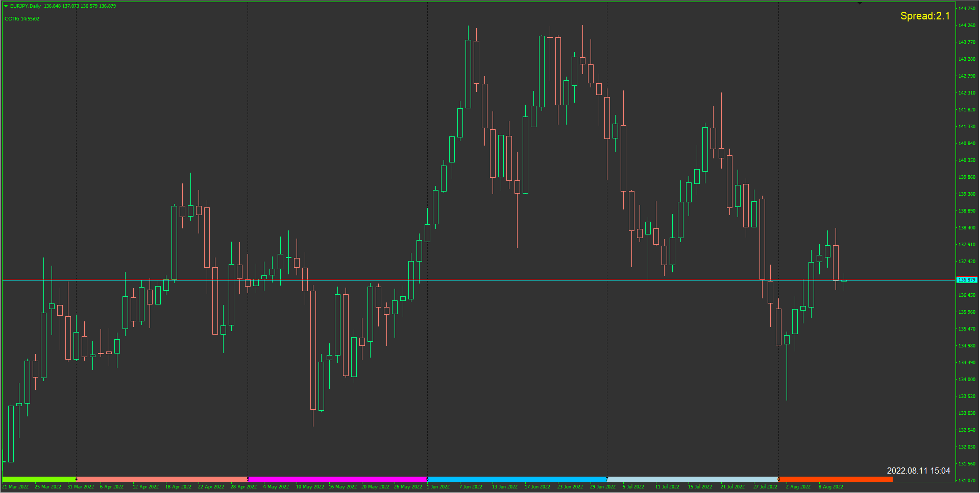Screen dimensions: 980x493
Task: Select the orange-red August month bar segment
Action: coord(836,479)
